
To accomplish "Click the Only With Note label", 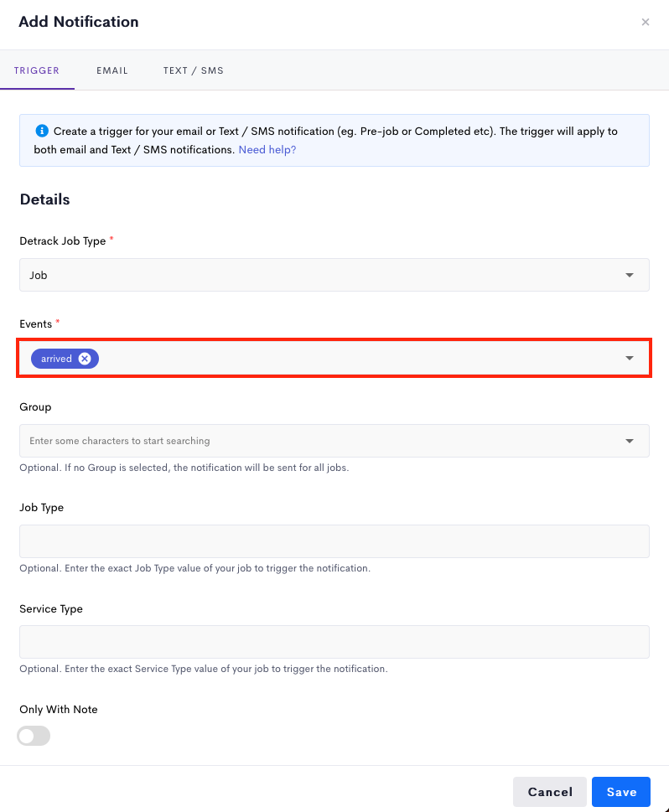I will tap(59, 710).
